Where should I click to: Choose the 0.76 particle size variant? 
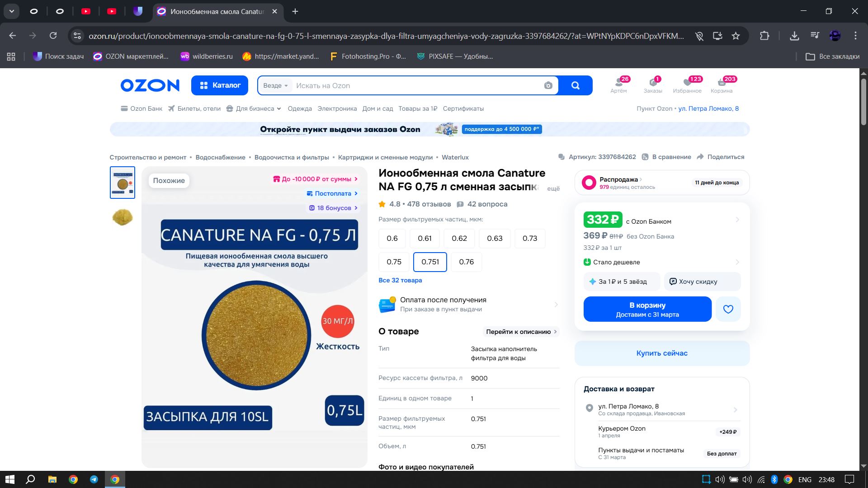point(466,262)
